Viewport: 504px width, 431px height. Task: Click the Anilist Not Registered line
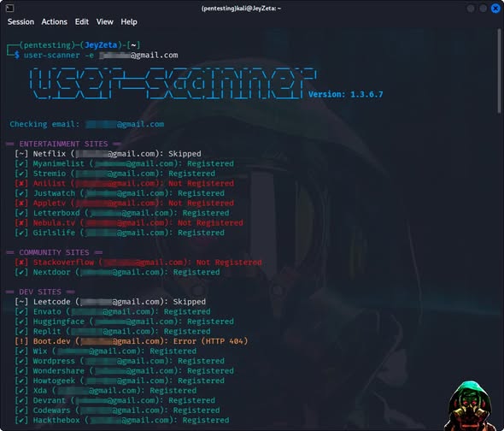(x=125, y=184)
